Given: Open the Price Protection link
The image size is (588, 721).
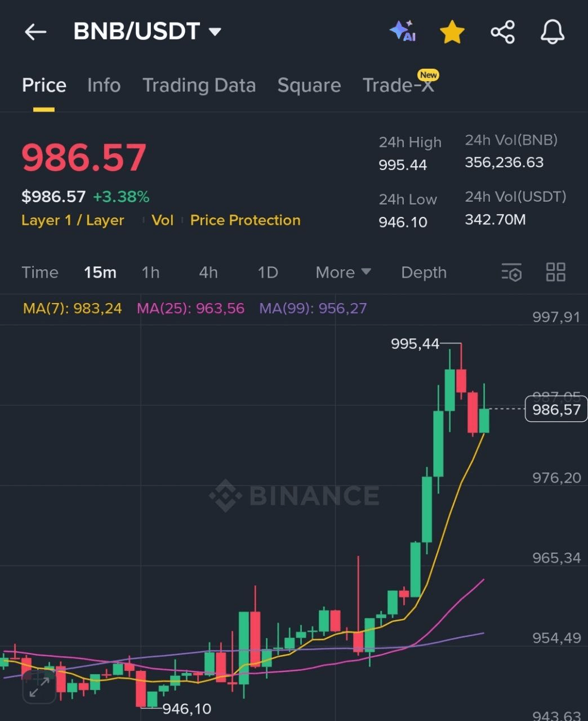Looking at the screenshot, I should tap(245, 220).
